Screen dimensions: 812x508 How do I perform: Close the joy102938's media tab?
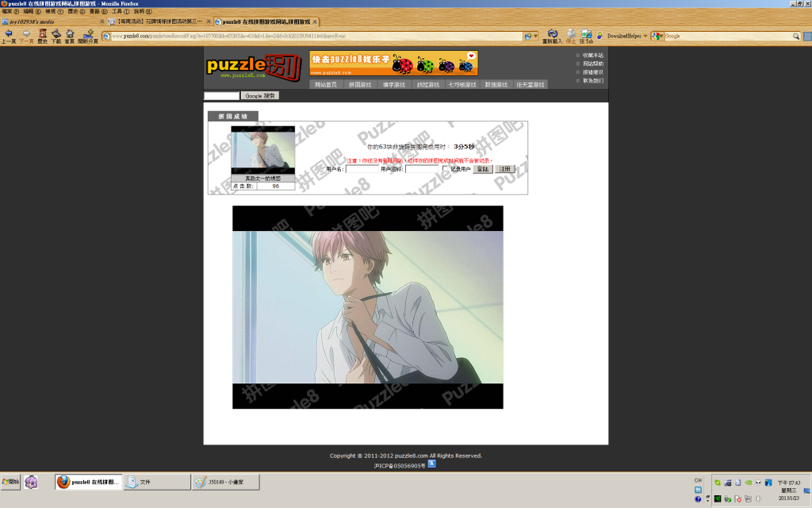[102, 21]
